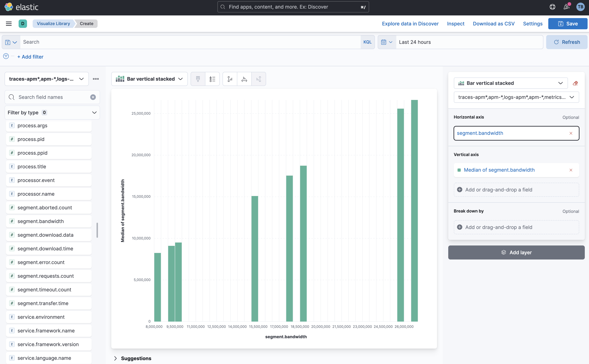The image size is (589, 364).
Task: Open left axis settings icon
Action: click(230, 79)
